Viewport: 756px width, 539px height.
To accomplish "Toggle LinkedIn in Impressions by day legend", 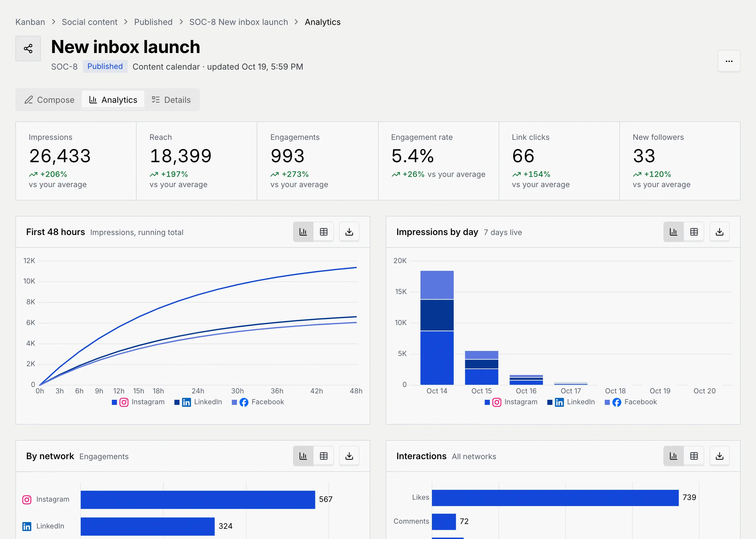I will pos(571,402).
